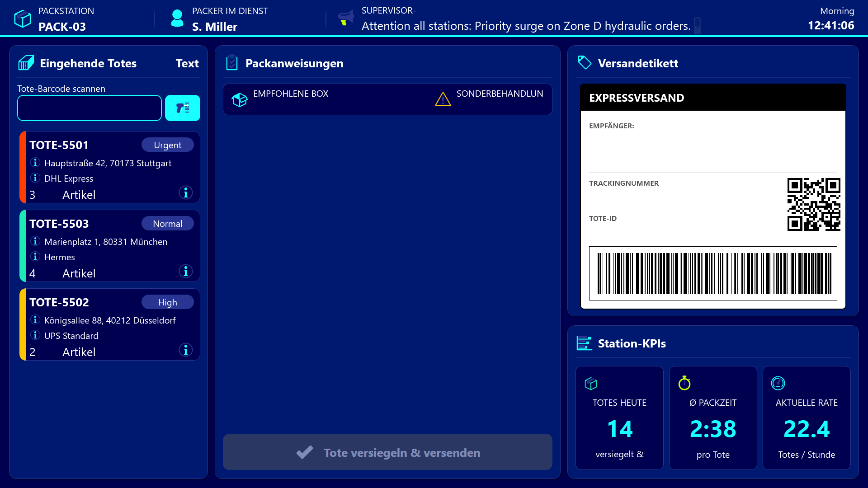Click the clock showing 12:41:06
The image size is (868, 488).
[831, 26]
